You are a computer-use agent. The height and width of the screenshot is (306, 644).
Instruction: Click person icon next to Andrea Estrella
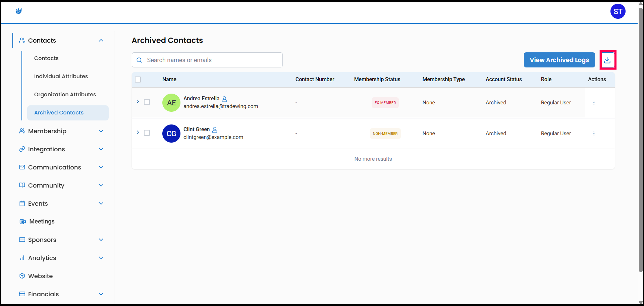point(224,99)
